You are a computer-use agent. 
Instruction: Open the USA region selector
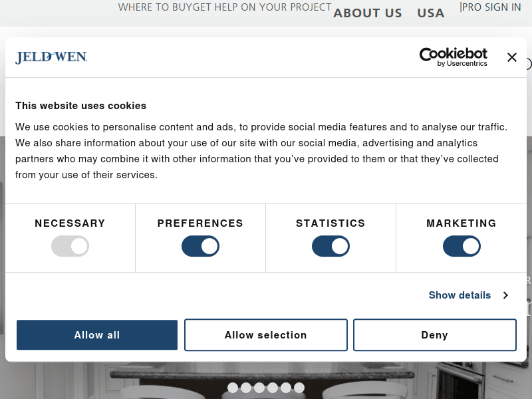(431, 13)
